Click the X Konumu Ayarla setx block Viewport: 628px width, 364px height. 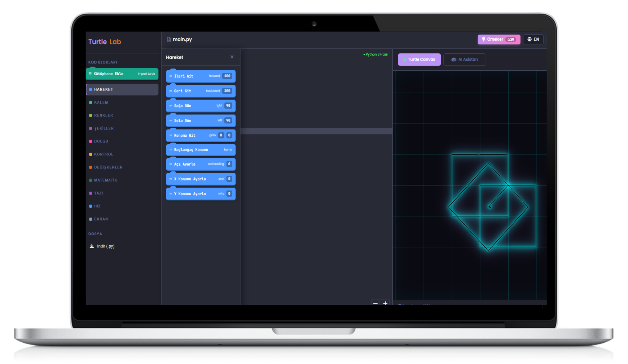click(201, 179)
